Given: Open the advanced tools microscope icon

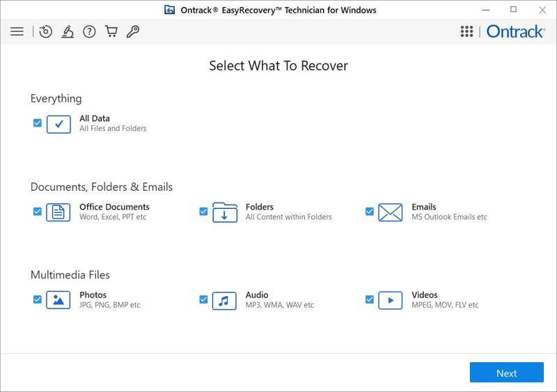Looking at the screenshot, I should pyautogui.click(x=68, y=31).
